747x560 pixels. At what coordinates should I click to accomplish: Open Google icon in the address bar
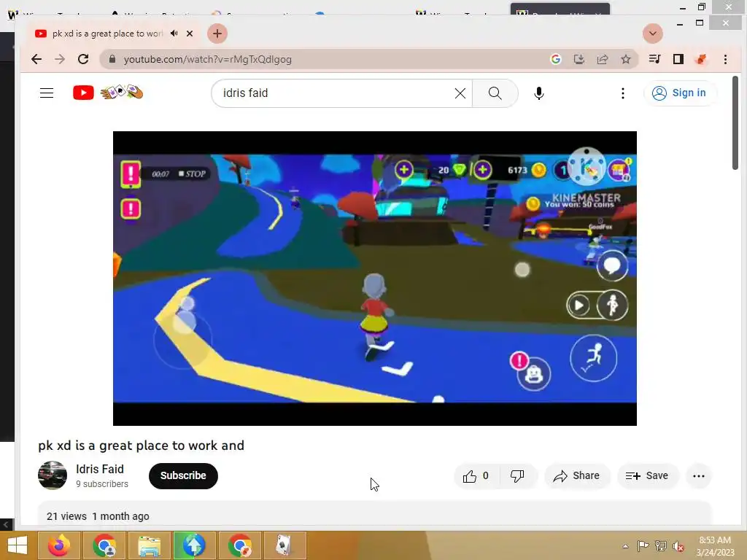point(555,59)
